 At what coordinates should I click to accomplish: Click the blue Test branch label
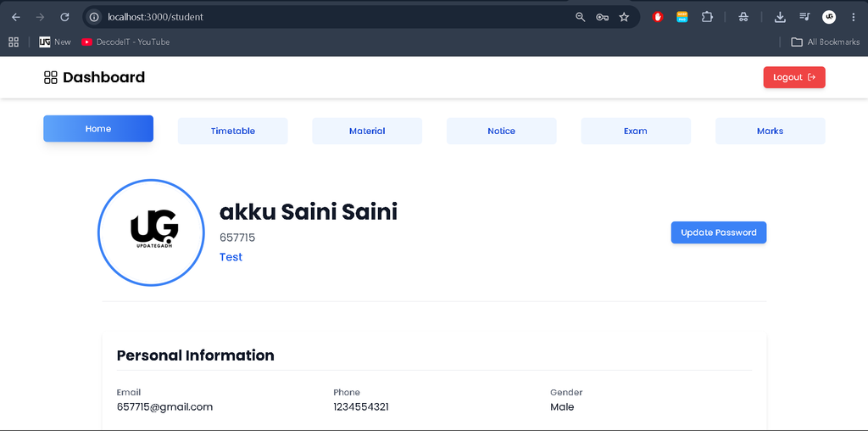point(231,257)
